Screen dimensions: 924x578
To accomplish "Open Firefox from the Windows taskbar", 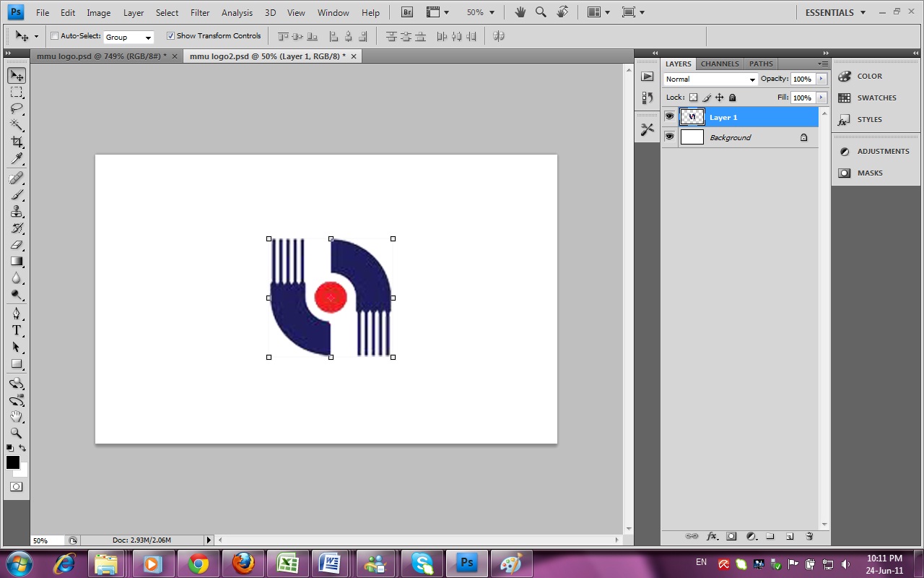I will [243, 563].
